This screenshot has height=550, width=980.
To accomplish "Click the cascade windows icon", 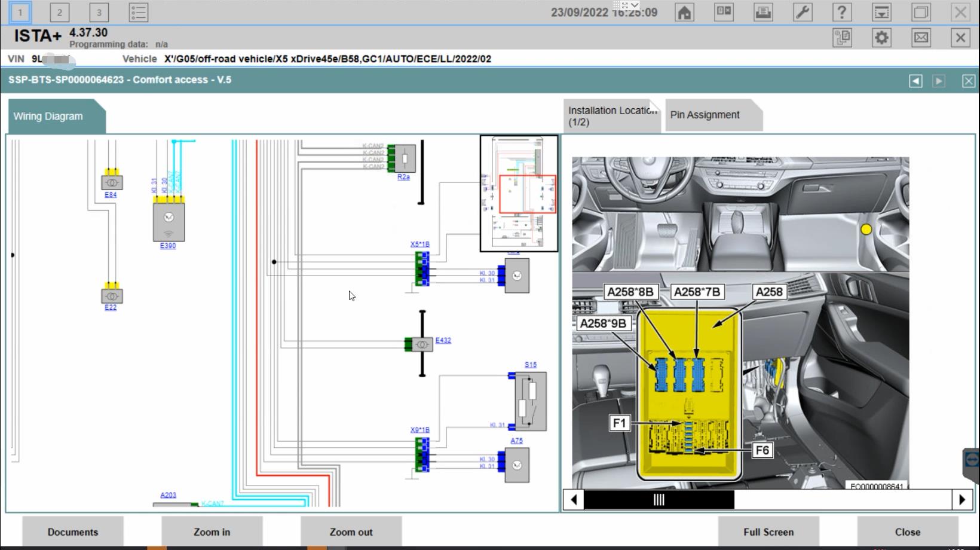I will coord(921,12).
